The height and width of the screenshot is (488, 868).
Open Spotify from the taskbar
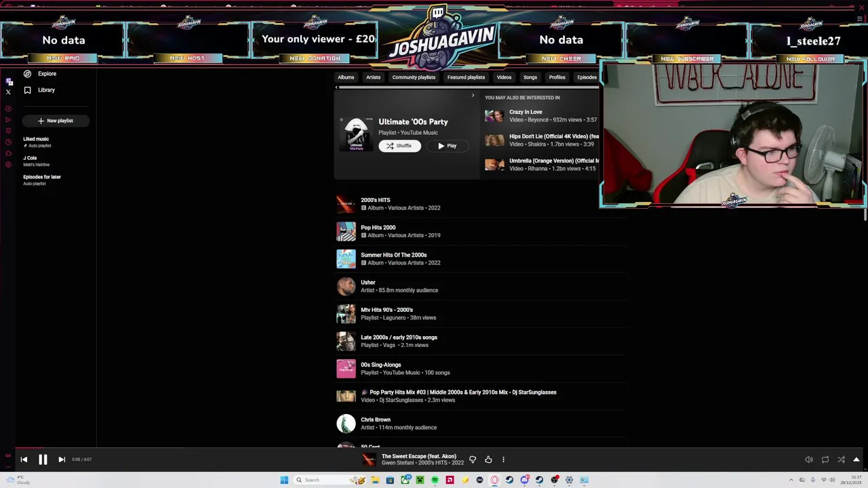click(435, 480)
